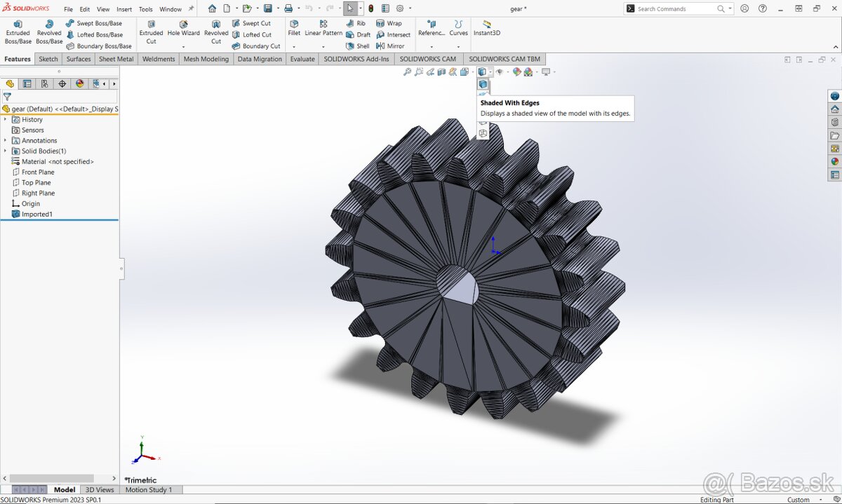Open the Tools menu

click(145, 9)
